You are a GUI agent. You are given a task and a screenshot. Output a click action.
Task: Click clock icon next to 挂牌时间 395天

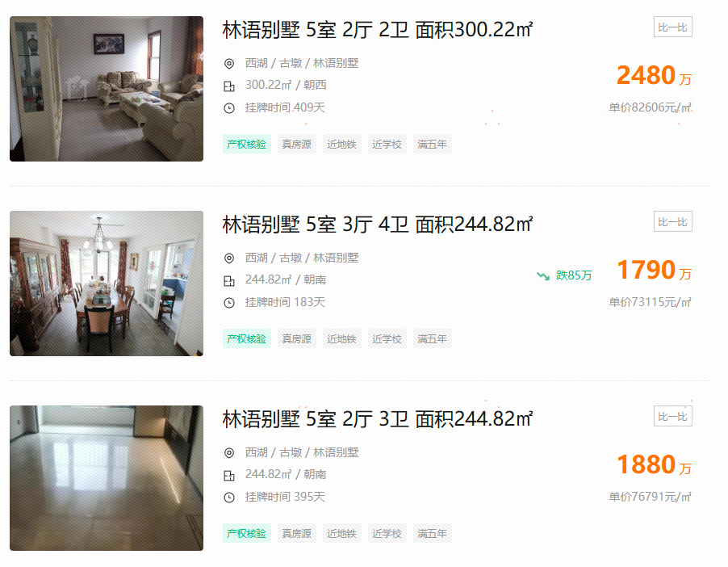click(229, 498)
